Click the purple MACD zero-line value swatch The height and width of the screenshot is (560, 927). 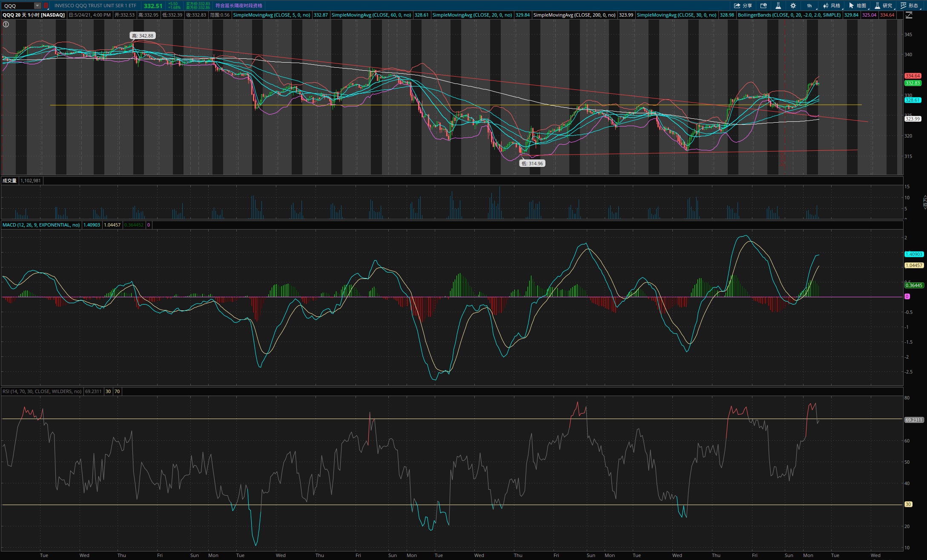coord(149,225)
